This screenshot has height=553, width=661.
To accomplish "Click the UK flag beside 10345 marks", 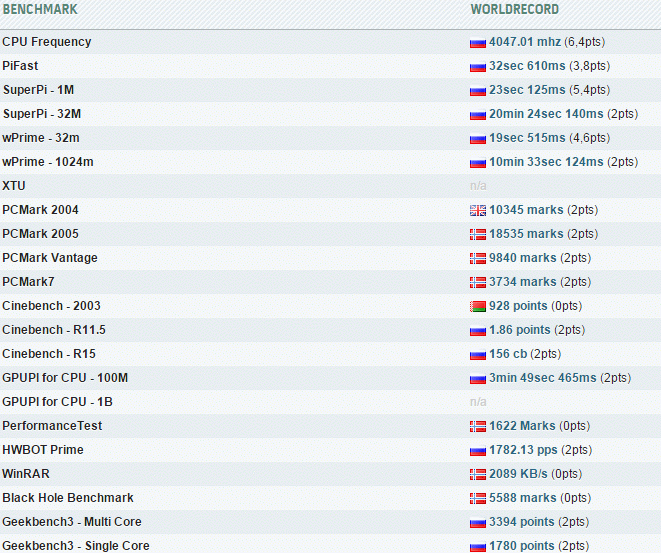I will (x=478, y=210).
